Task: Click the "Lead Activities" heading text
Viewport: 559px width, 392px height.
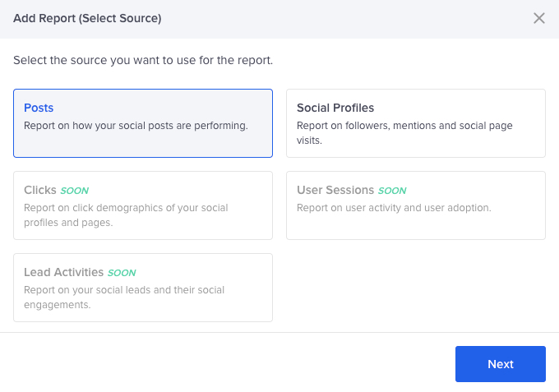Action: (x=63, y=272)
